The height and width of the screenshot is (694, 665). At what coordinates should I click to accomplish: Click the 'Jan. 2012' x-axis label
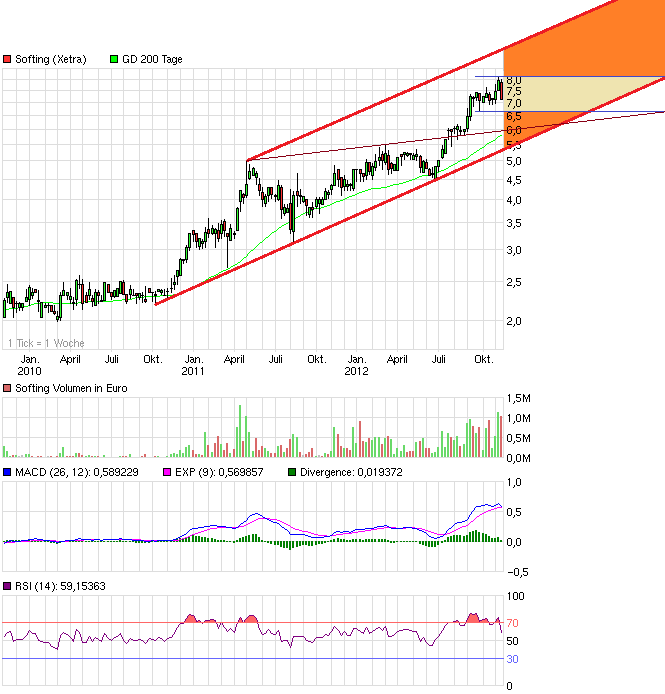click(356, 365)
